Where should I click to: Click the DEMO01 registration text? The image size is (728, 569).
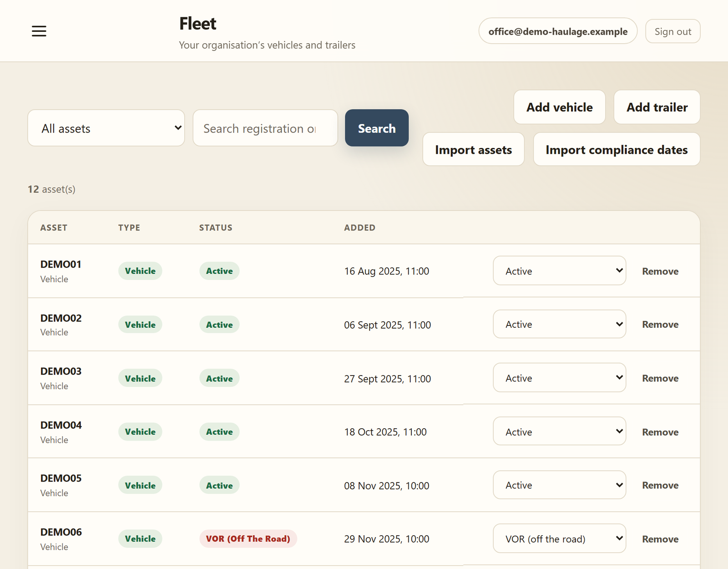coord(61,264)
